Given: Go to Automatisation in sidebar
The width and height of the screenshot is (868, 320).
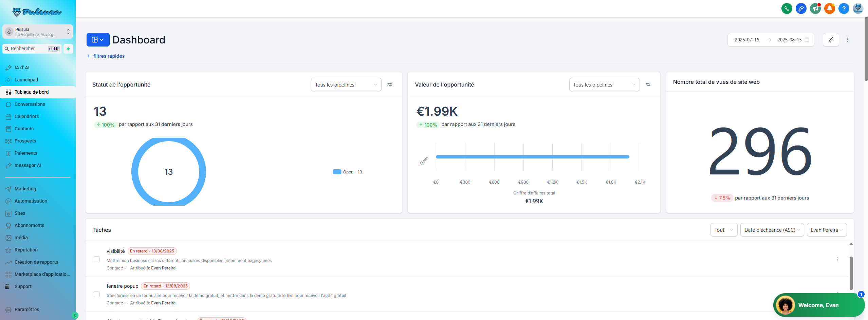Looking at the screenshot, I should coord(31,201).
